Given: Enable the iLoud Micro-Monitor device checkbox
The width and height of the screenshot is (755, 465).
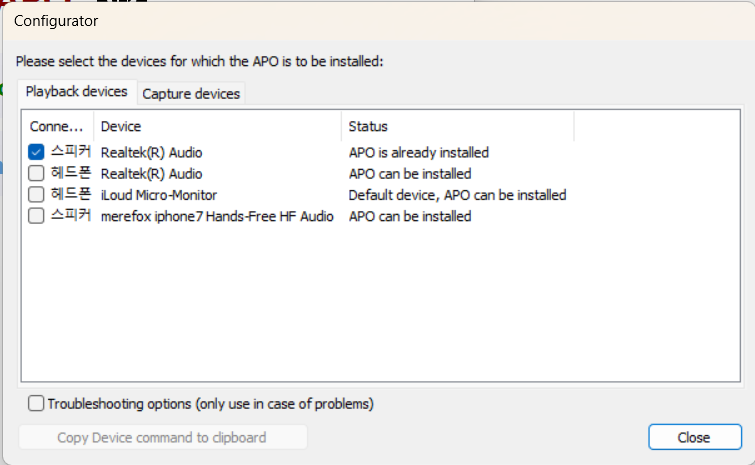Looking at the screenshot, I should click(37, 194).
